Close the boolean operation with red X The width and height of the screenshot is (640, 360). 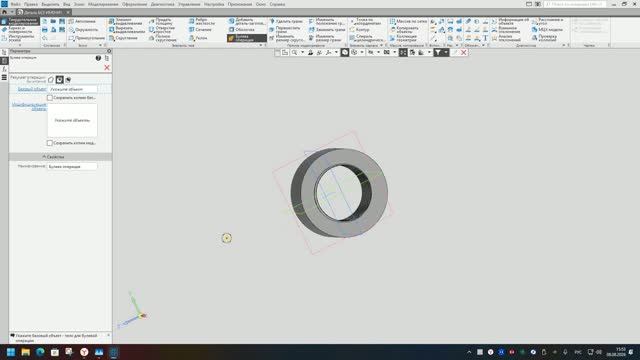coord(107,68)
